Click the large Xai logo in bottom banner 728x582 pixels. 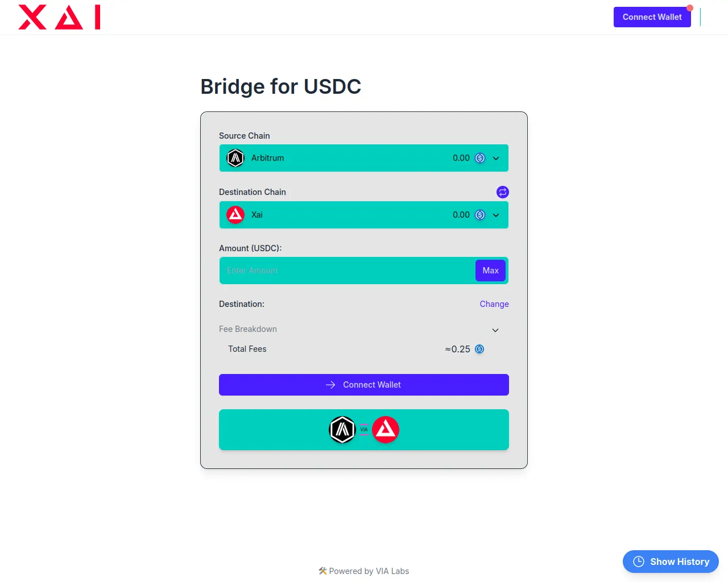(x=386, y=430)
